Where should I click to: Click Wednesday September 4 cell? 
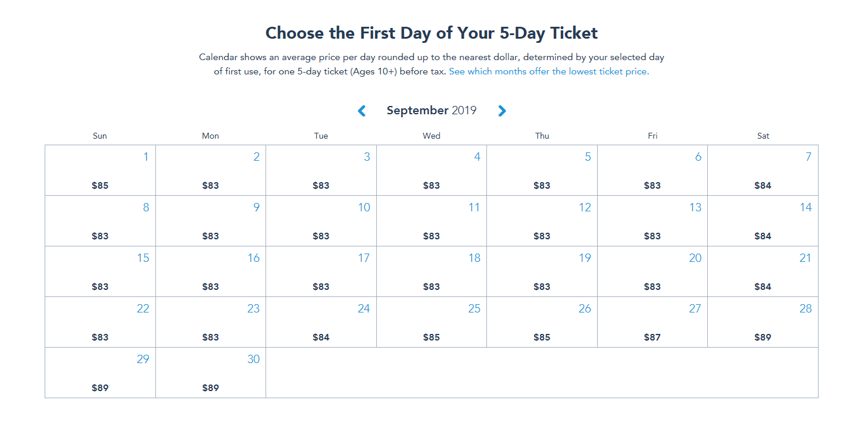(432, 170)
